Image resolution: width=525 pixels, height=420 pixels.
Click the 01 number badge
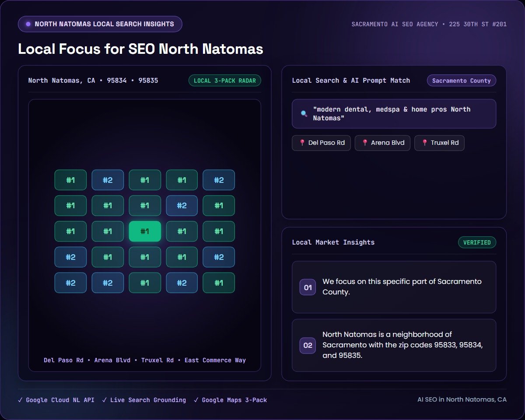pos(308,287)
